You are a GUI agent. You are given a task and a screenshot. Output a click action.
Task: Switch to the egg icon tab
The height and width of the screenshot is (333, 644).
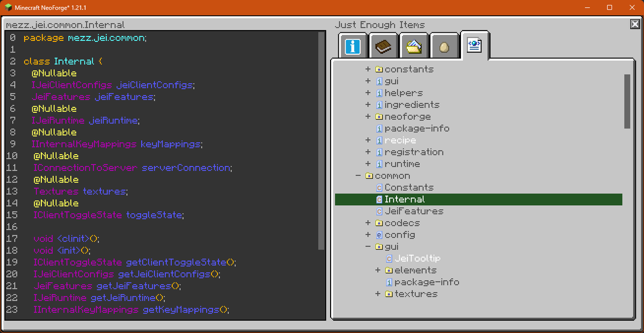click(444, 46)
